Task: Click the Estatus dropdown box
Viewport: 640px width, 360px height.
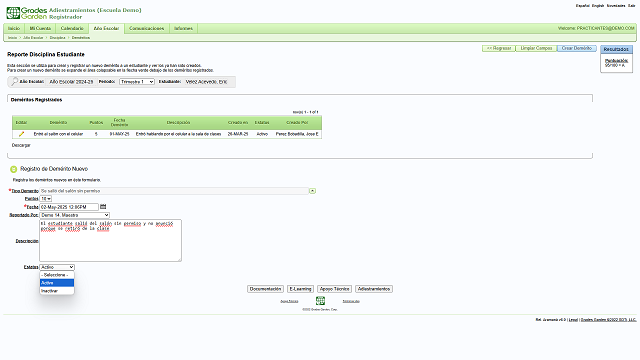Action: point(57,267)
